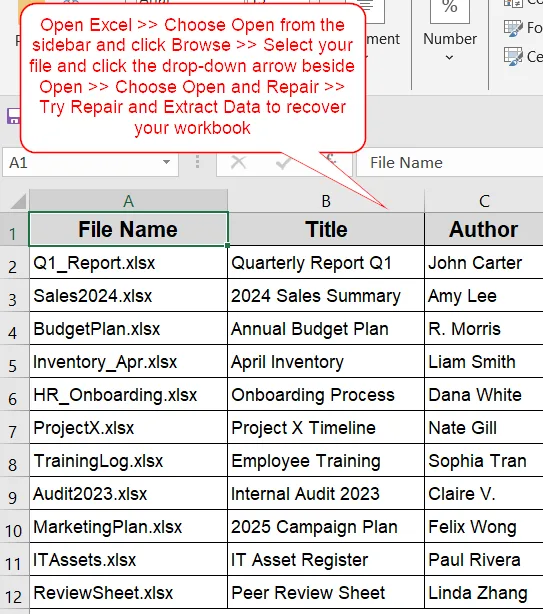Select cell Sophia Tran
The width and height of the screenshot is (543, 614).
coord(484,460)
